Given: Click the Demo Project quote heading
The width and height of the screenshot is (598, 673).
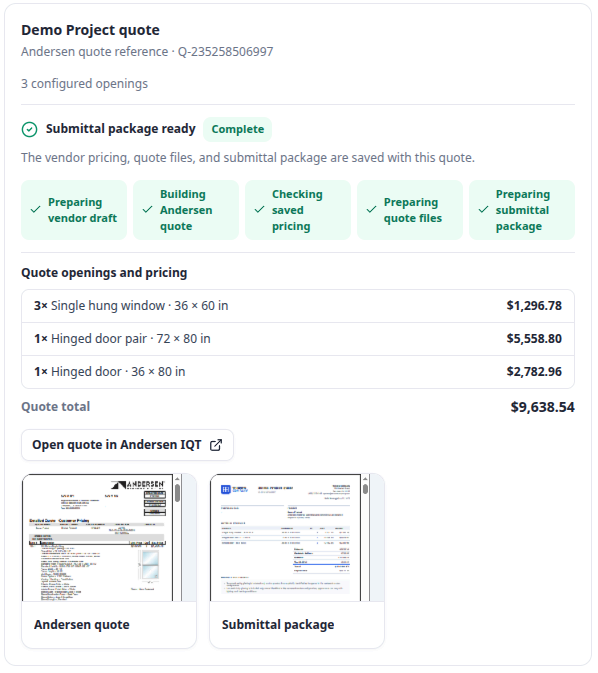Looking at the screenshot, I should [91, 30].
